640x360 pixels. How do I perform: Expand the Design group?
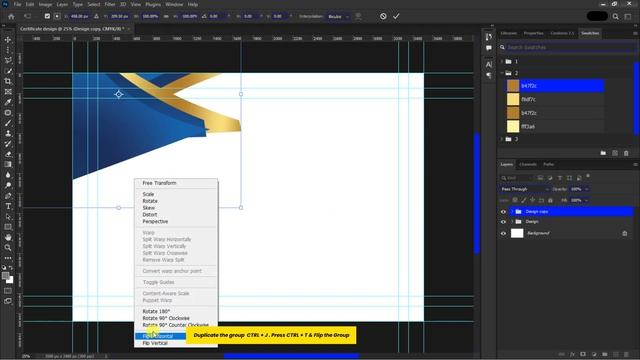(512, 222)
